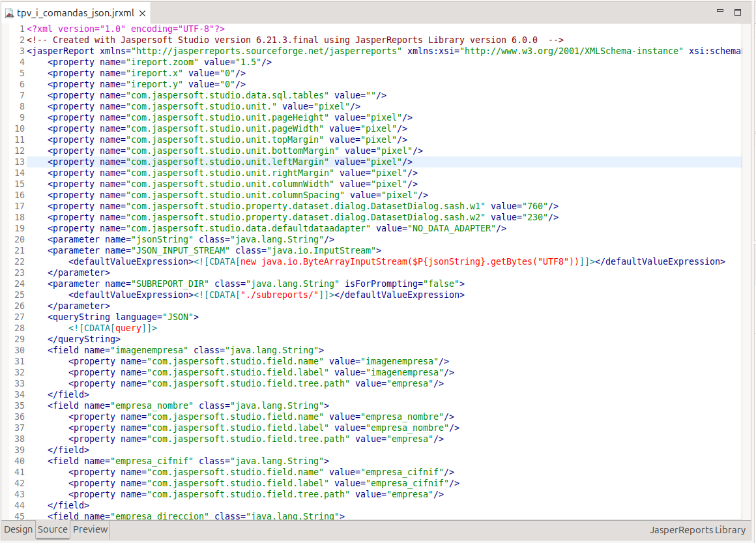
Task: Click the jrxml file icon in the tab
Action: (x=9, y=14)
